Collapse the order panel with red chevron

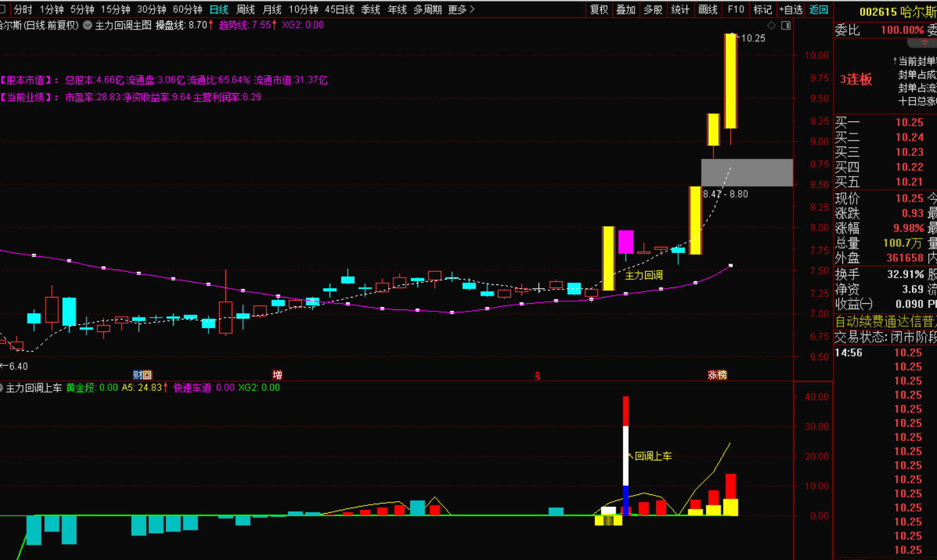point(924,43)
